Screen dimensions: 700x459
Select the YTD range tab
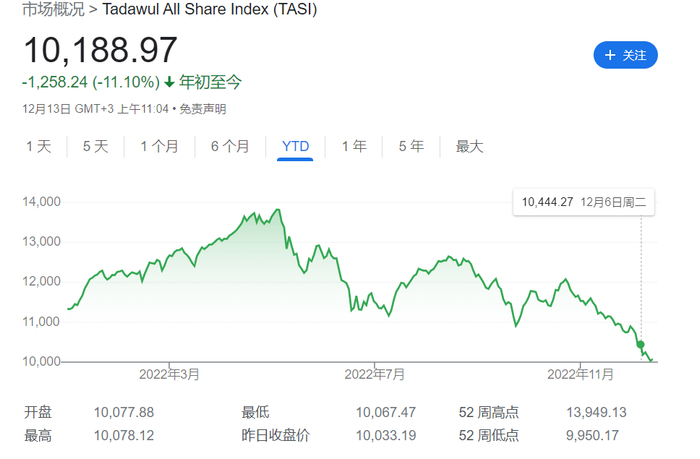[x=296, y=146]
